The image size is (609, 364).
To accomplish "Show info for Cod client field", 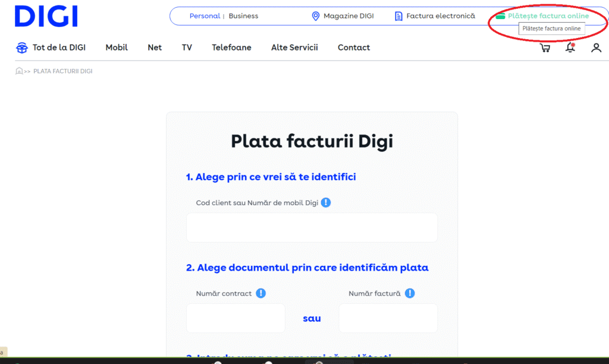I will pos(326,202).
